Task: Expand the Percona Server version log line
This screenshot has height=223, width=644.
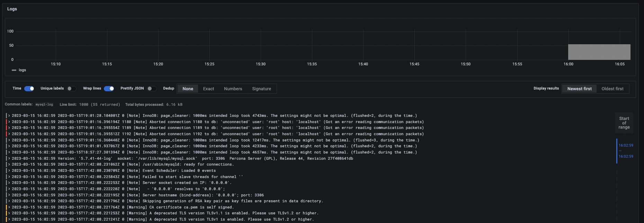Action: tap(9, 159)
